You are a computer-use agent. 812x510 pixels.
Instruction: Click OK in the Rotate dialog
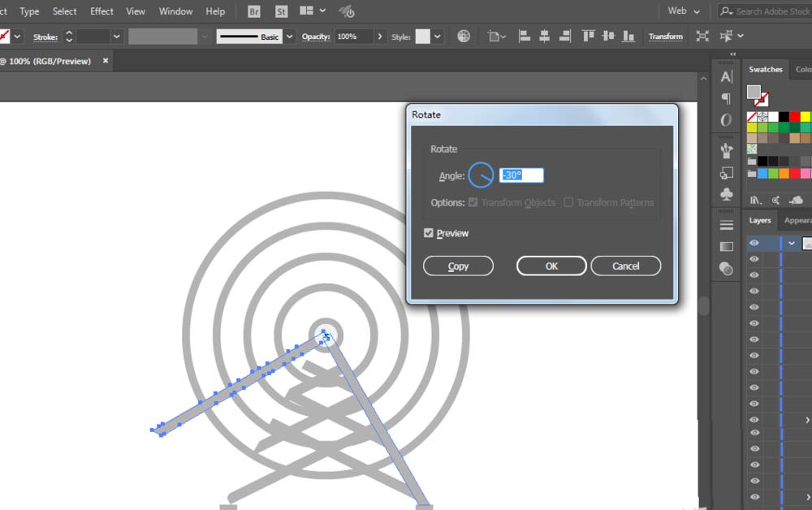551,266
